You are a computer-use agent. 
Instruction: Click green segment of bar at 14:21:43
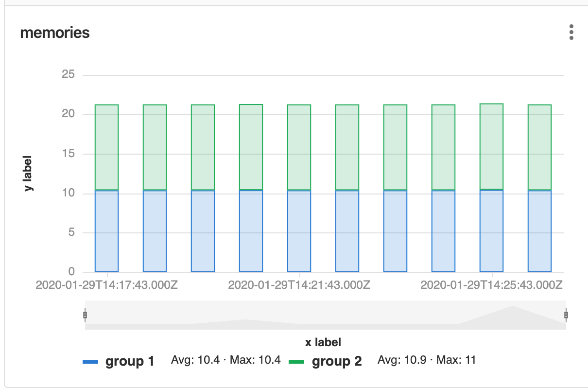click(299, 147)
